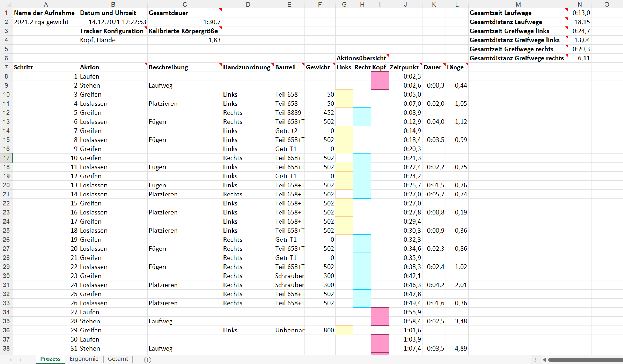This screenshot has width=623, height=364.
Task: Select length value '2,01'
Action: pyautogui.click(x=457, y=285)
